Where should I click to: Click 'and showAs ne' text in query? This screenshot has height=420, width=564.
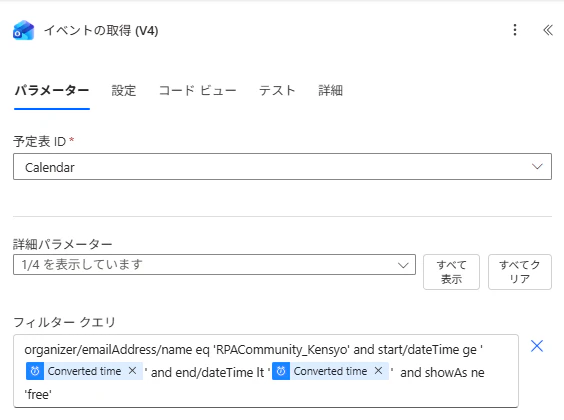tap(442, 373)
